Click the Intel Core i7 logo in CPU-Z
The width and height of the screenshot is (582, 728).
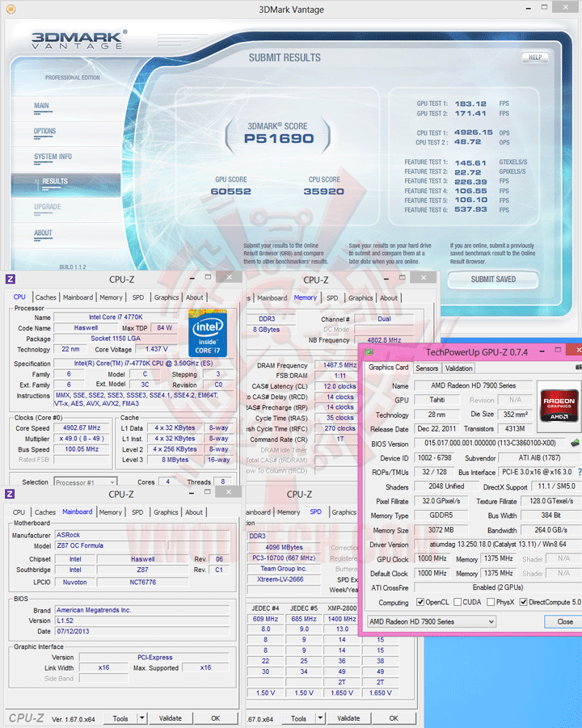[208, 334]
